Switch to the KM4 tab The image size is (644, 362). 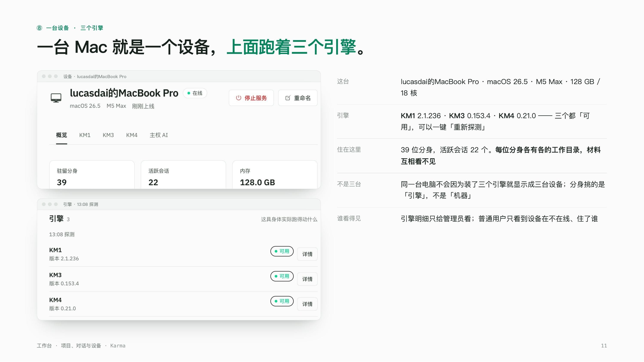pyautogui.click(x=132, y=135)
